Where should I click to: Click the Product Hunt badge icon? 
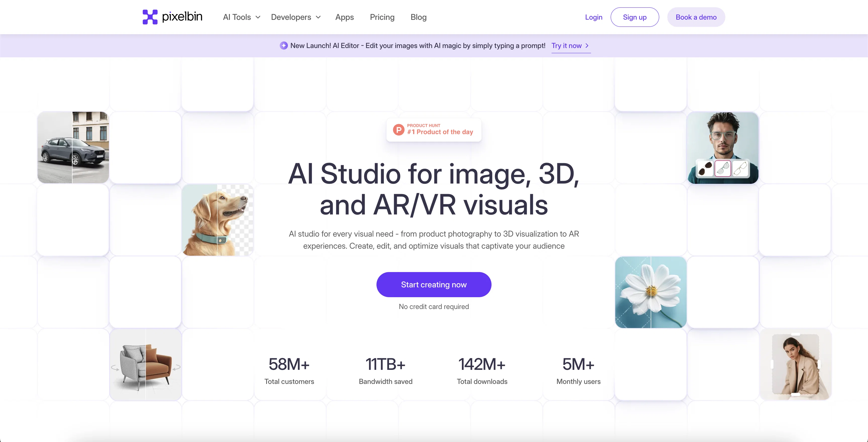(x=399, y=129)
